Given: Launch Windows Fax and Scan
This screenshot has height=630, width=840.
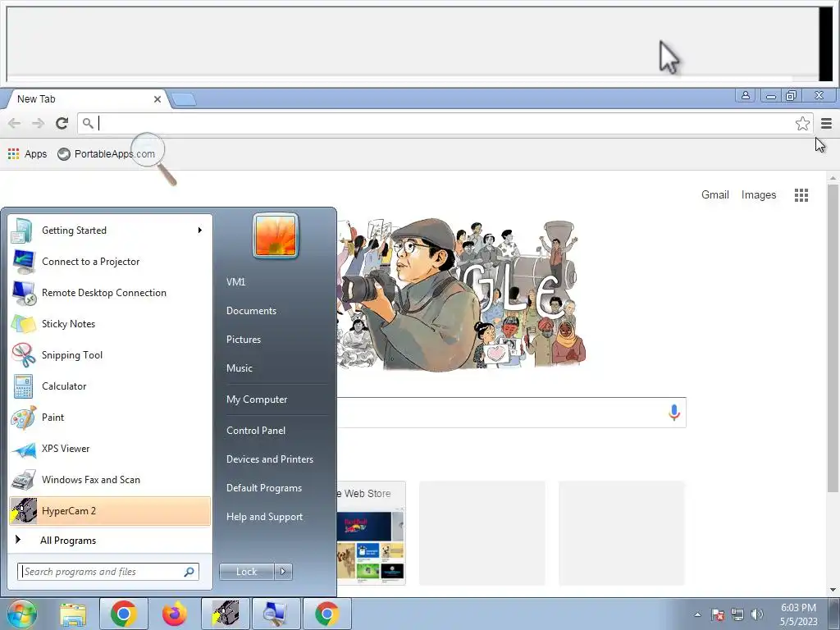Looking at the screenshot, I should click(110, 479).
